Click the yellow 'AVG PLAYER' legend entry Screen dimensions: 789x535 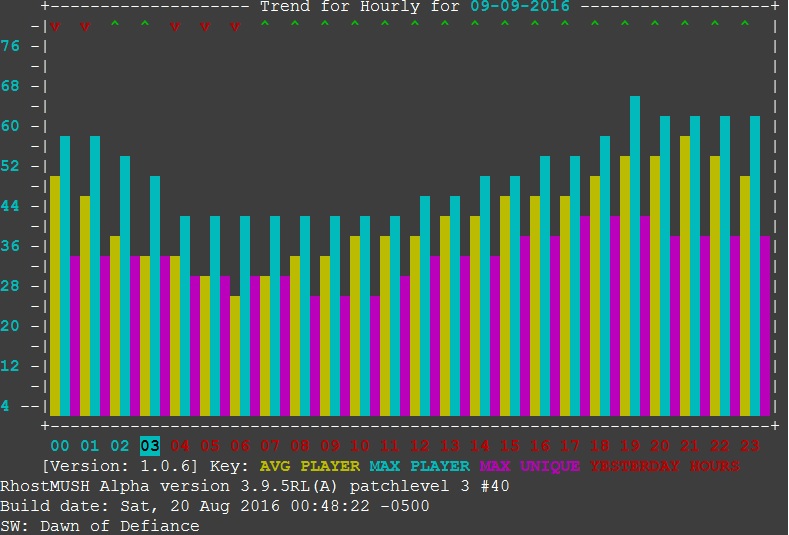(310, 466)
